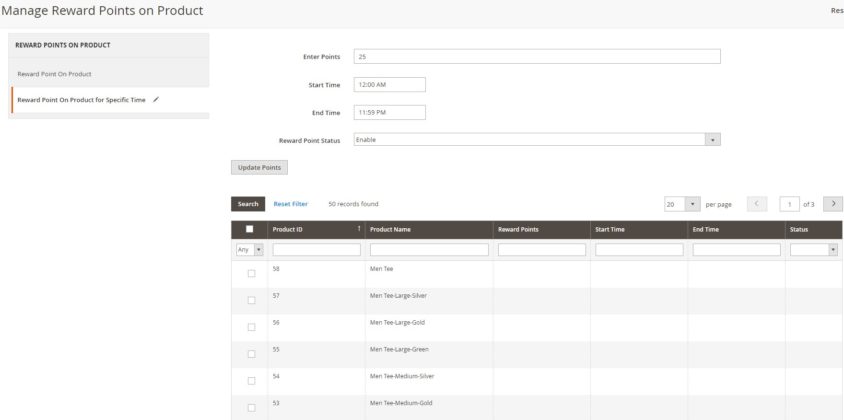Viewport: 844px width, 420px height.
Task: Click the Product ID filter input
Action: pos(316,250)
